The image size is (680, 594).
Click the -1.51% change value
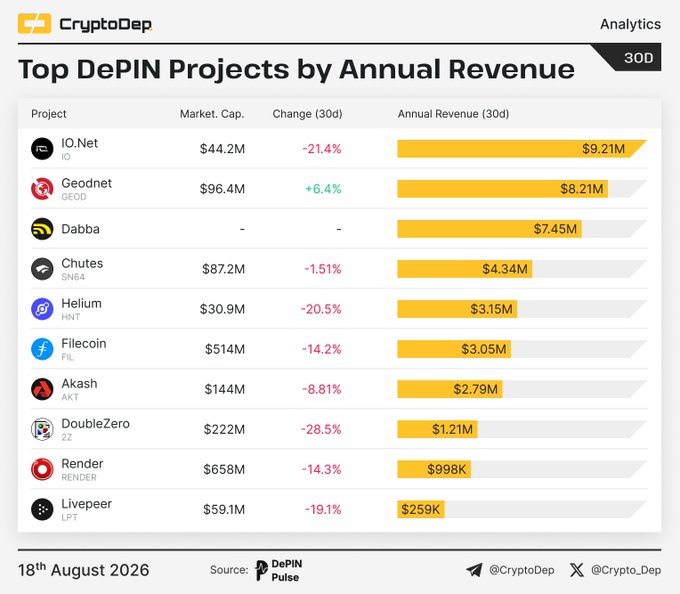(323, 269)
